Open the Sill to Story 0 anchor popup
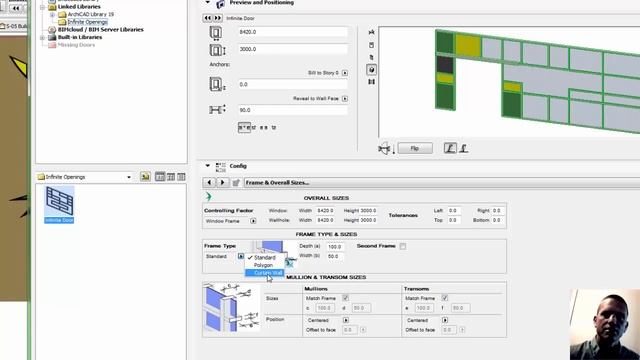The height and width of the screenshot is (360, 640). tap(345, 73)
